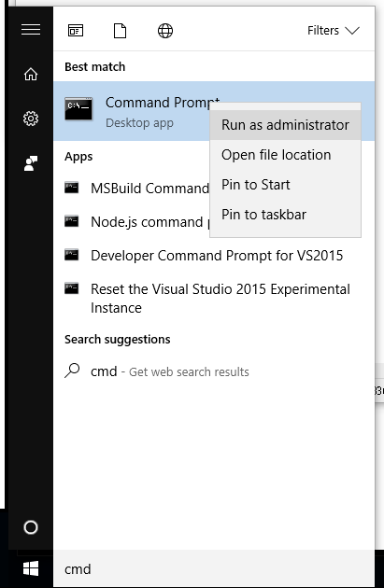Go to the Home icon in the sidebar
The width and height of the screenshot is (384, 588).
pyautogui.click(x=31, y=75)
